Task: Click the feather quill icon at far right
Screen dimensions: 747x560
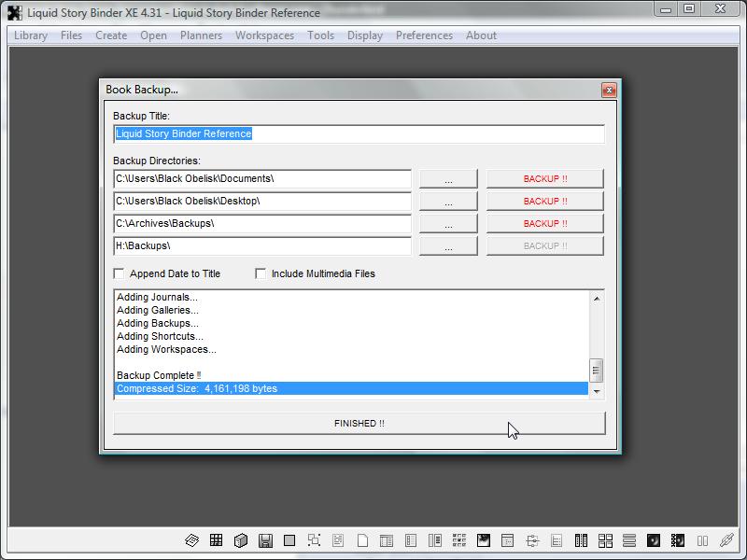Action: click(x=726, y=540)
